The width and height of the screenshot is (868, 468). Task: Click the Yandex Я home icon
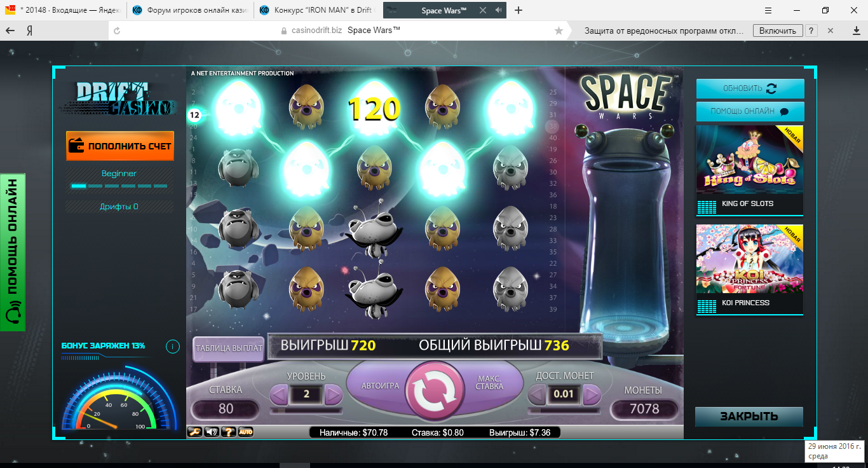[29, 31]
